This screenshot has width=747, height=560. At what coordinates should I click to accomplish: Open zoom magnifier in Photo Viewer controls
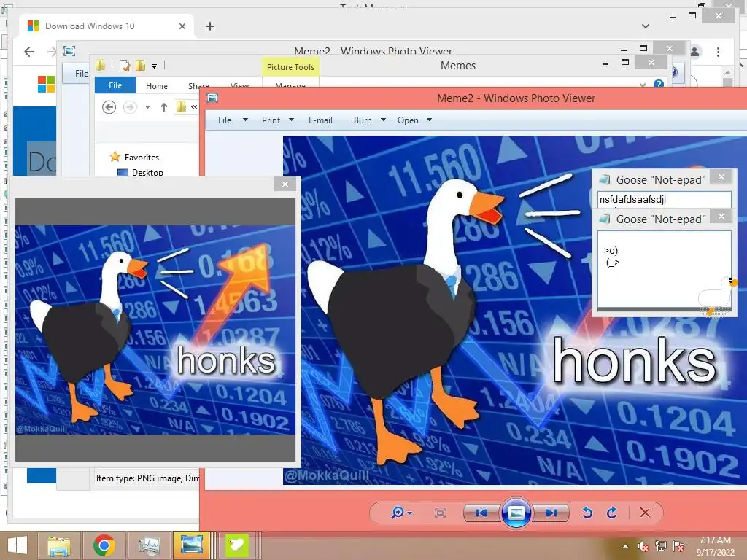click(x=398, y=513)
